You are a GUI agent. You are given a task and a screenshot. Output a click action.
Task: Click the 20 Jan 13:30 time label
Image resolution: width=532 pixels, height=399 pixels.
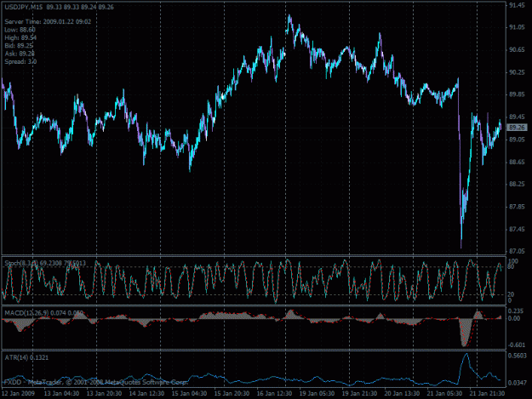402,394
